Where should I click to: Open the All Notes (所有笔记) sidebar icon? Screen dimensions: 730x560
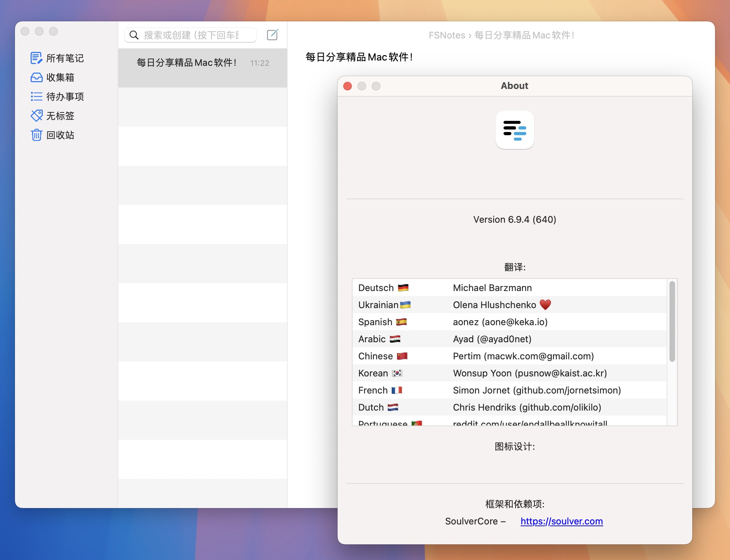[36, 58]
